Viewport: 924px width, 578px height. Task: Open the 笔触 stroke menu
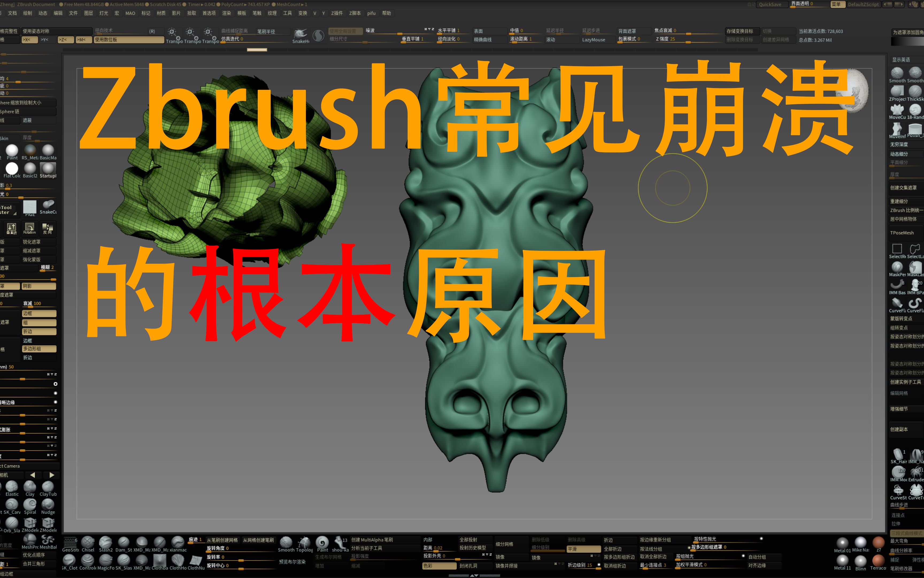[257, 13]
